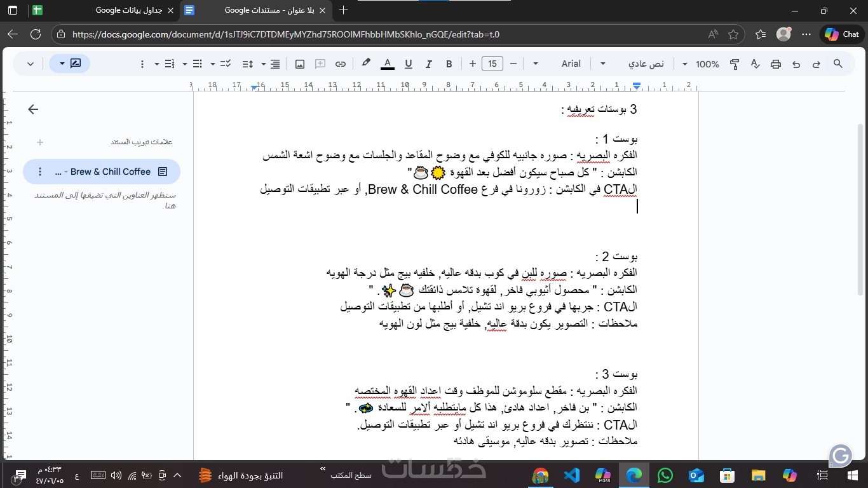
Task: Decrease the font size
Action: point(513,64)
